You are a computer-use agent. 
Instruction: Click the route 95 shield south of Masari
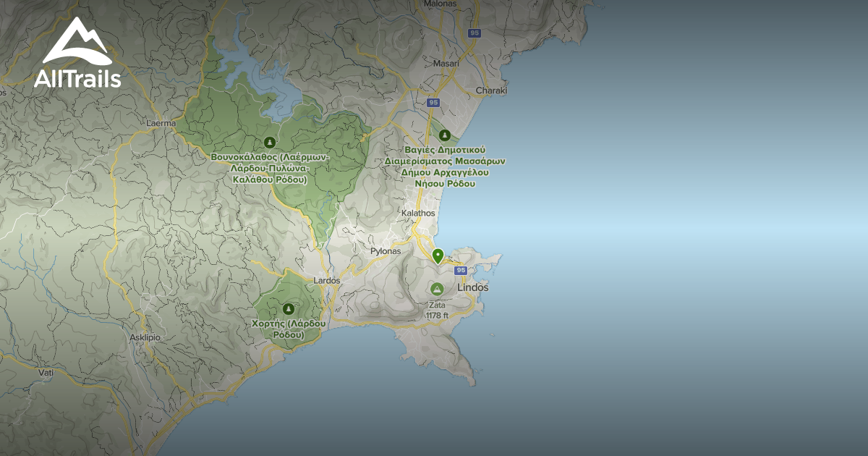(433, 103)
